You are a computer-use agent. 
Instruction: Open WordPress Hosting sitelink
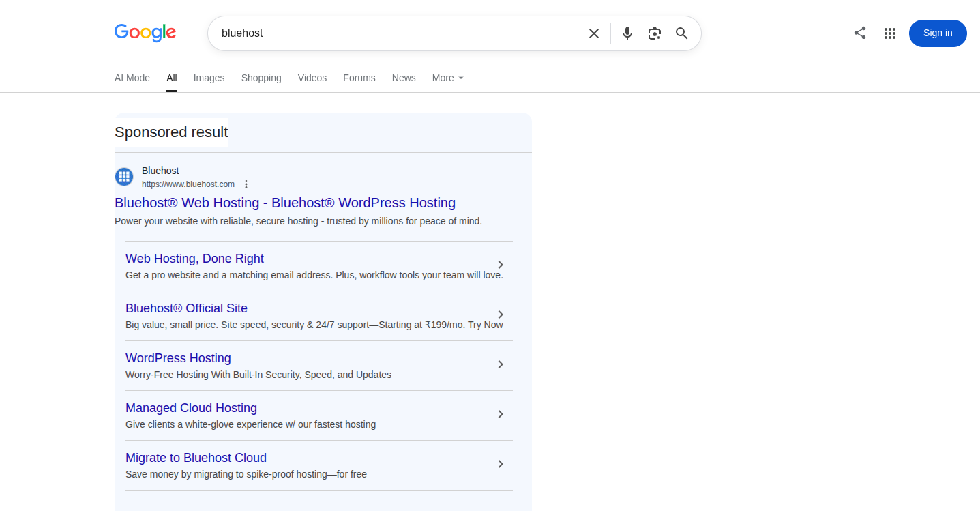click(x=178, y=358)
